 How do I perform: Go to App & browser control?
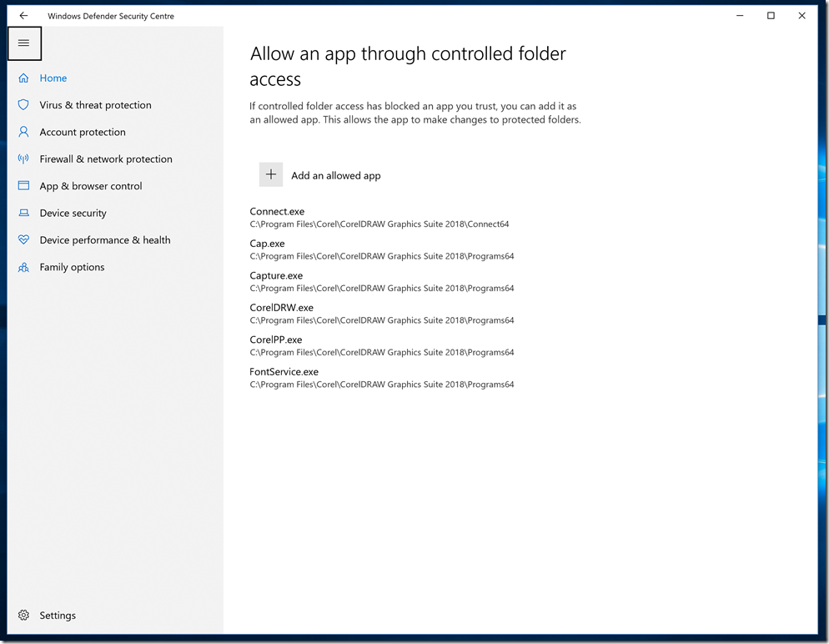tap(91, 186)
